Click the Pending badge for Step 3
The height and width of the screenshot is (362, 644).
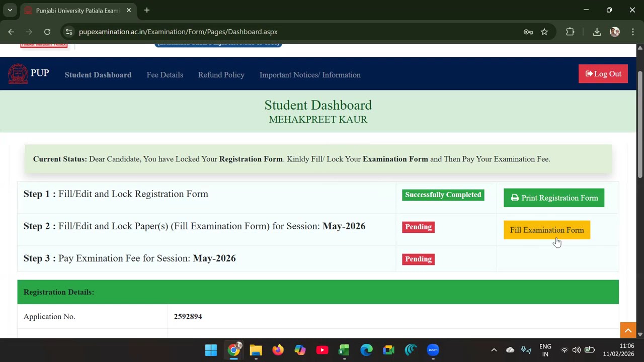click(x=419, y=259)
